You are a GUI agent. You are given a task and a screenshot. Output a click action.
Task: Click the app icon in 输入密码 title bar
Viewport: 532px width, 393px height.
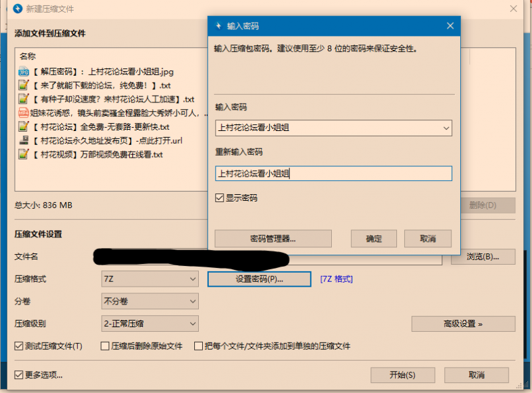coord(217,26)
